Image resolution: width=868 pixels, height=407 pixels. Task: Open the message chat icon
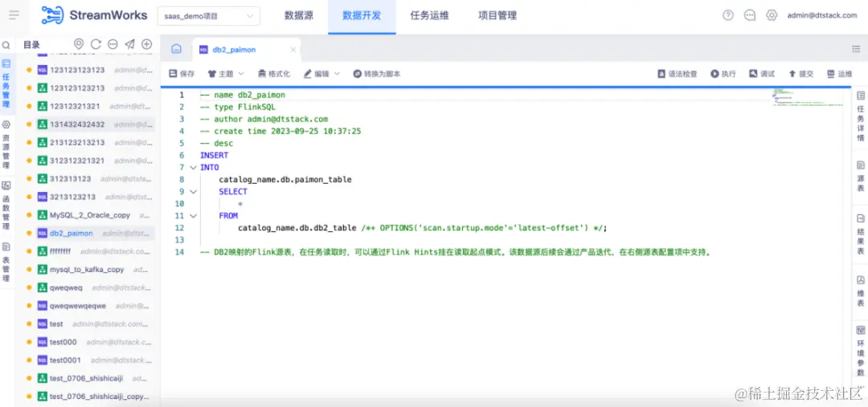750,15
